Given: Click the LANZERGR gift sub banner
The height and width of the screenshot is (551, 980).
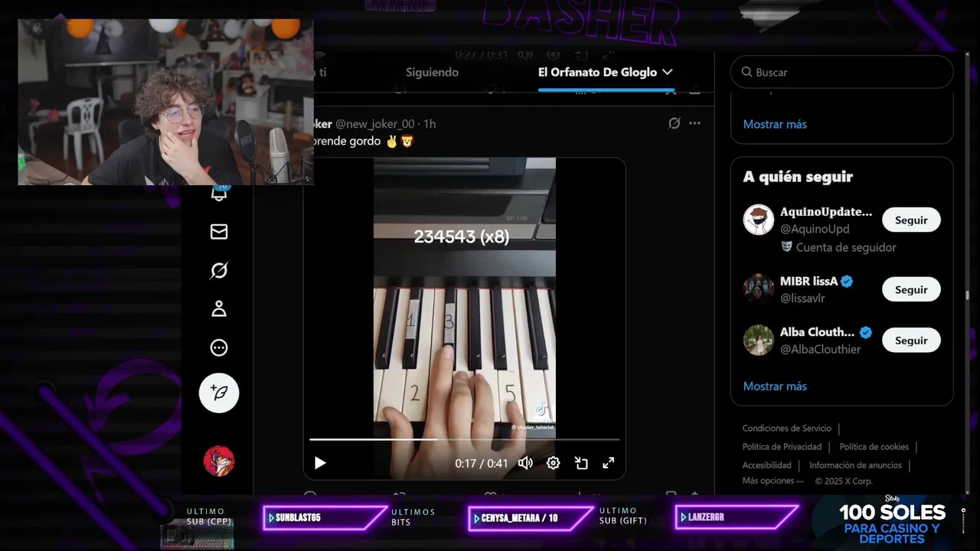Looking at the screenshot, I should [x=737, y=518].
